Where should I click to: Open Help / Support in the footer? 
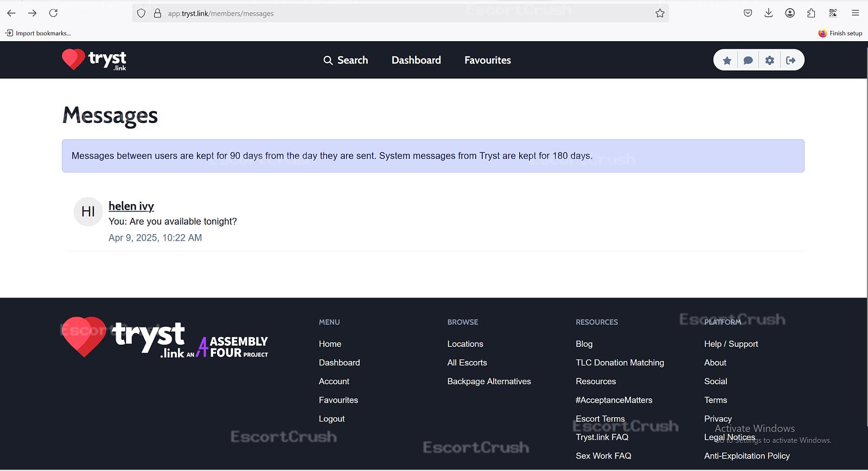coord(731,344)
